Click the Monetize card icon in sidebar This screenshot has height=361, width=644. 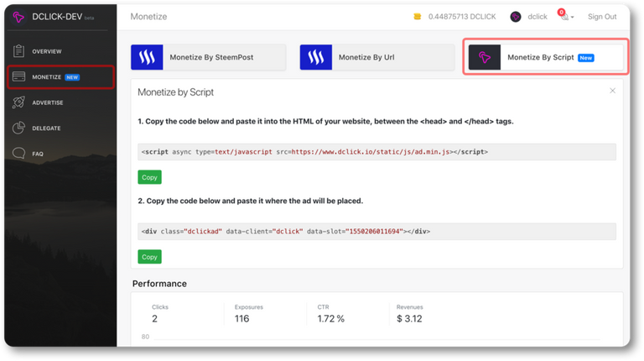[x=18, y=77]
